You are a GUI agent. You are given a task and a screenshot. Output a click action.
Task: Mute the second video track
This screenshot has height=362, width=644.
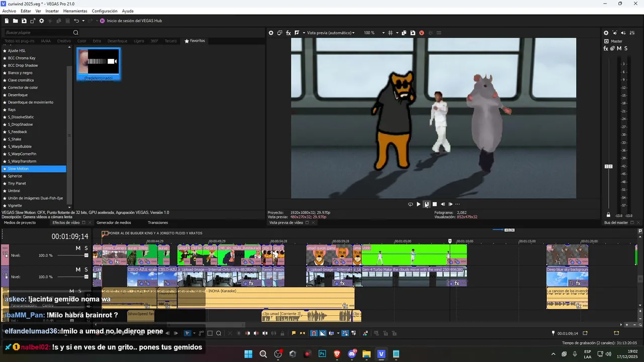coord(78,269)
